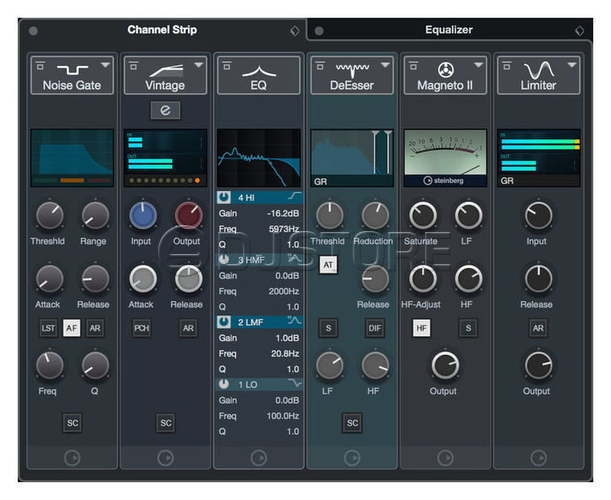Click the Vintage compressor bypass icon
Image resolution: width=611 pixels, height=500 pixels.
coord(133,65)
